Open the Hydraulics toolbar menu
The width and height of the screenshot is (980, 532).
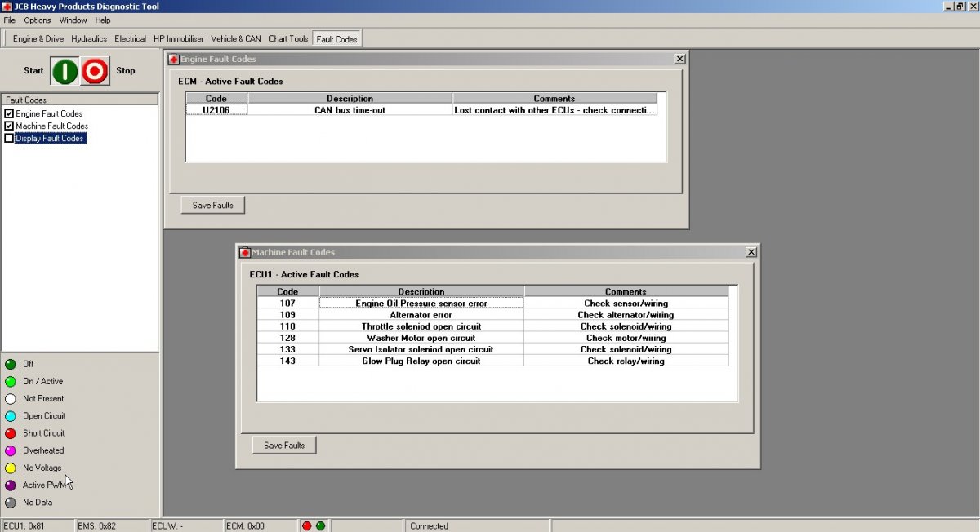pos(89,38)
